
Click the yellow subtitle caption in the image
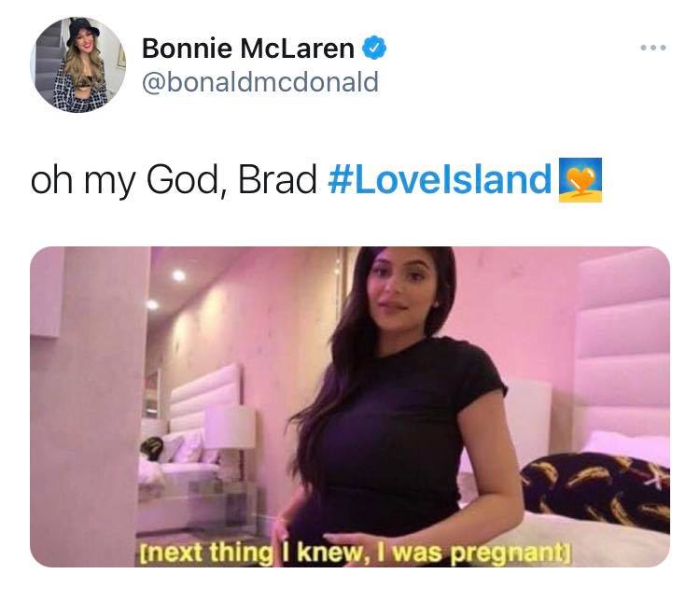click(x=355, y=553)
